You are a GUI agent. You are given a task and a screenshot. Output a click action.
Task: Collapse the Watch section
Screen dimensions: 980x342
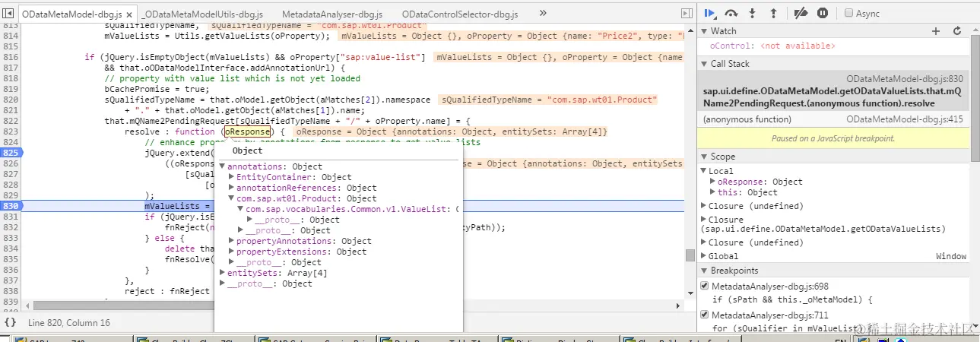(x=704, y=31)
